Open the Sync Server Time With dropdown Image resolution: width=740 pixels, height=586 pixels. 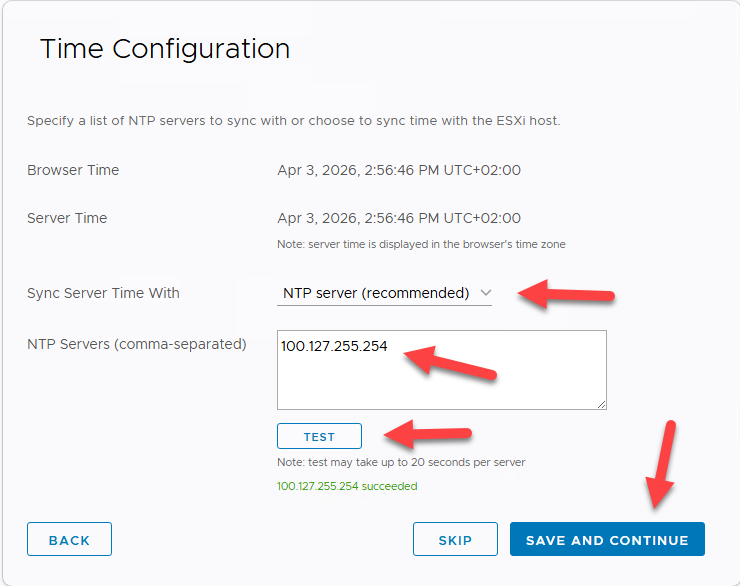point(385,293)
